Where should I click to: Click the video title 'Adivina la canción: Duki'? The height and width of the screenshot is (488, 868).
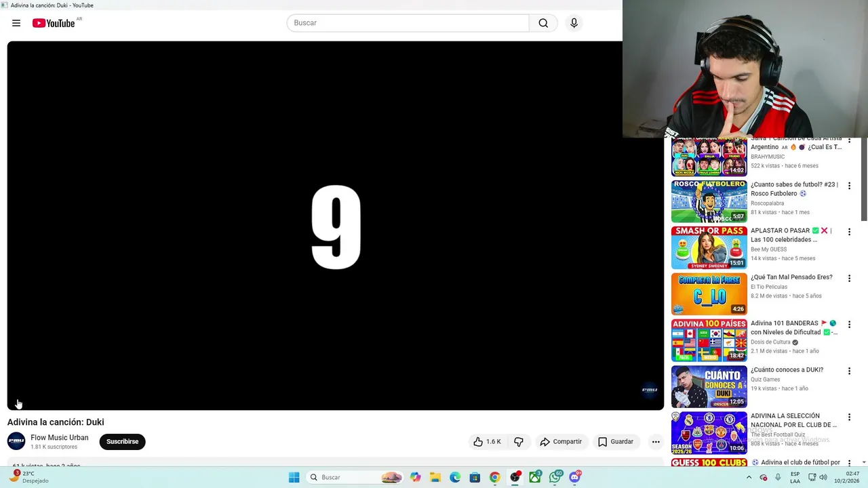[x=56, y=422]
